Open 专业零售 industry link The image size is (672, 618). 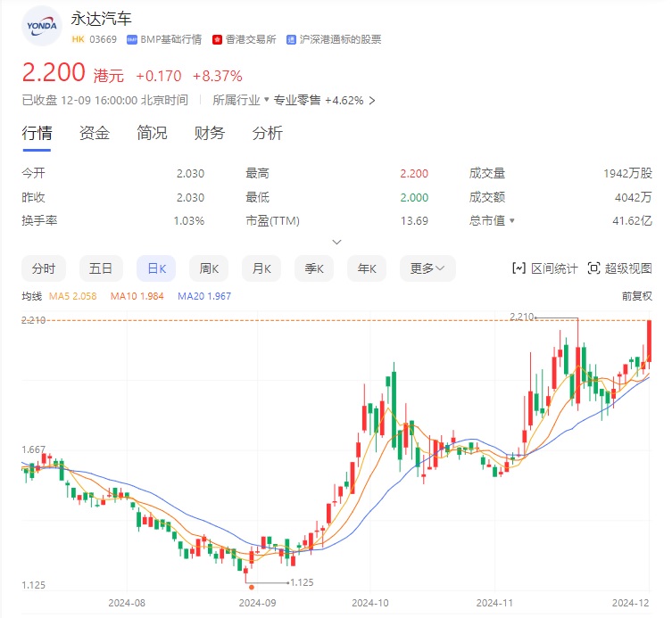coord(296,101)
